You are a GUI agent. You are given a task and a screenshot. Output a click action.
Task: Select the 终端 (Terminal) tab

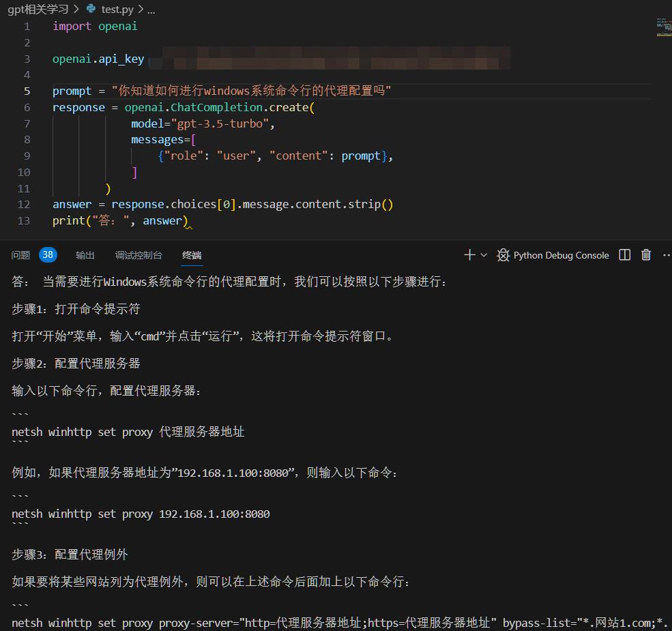point(191,254)
